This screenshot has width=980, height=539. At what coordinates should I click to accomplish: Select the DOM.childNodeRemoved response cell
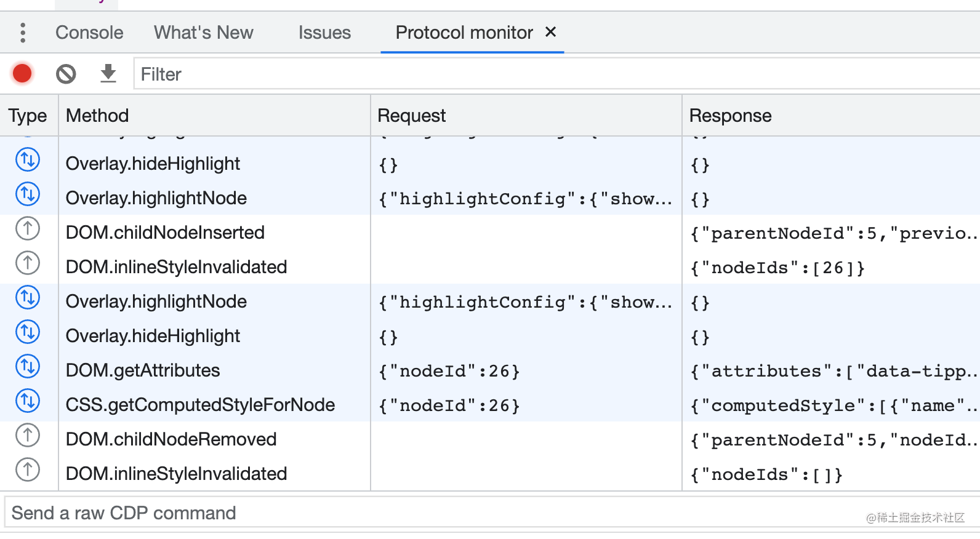coord(831,440)
